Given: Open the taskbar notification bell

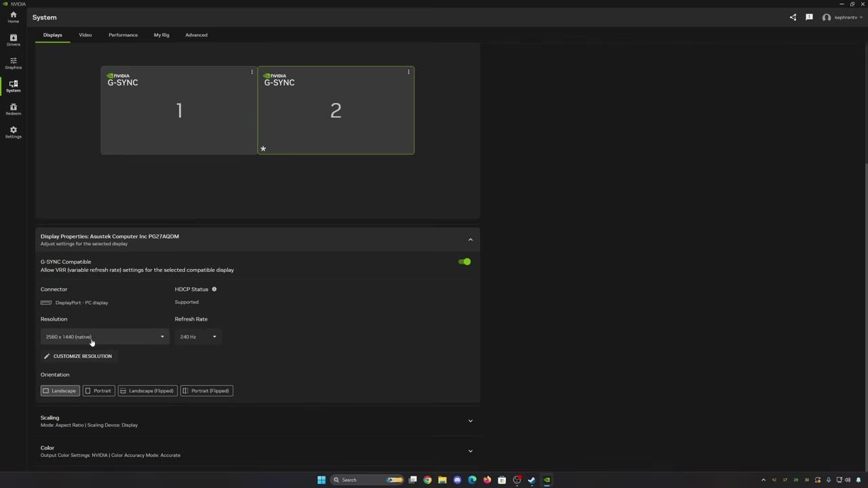Looking at the screenshot, I should [x=859, y=480].
